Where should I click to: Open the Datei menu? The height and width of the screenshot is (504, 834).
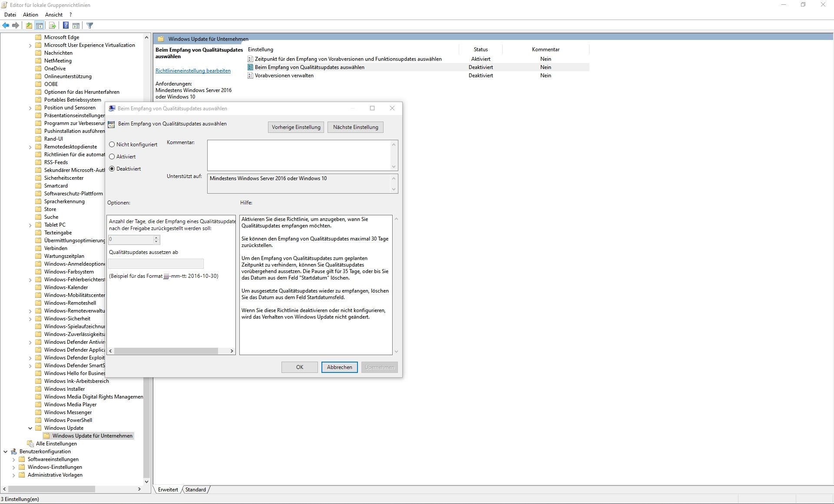click(10, 15)
